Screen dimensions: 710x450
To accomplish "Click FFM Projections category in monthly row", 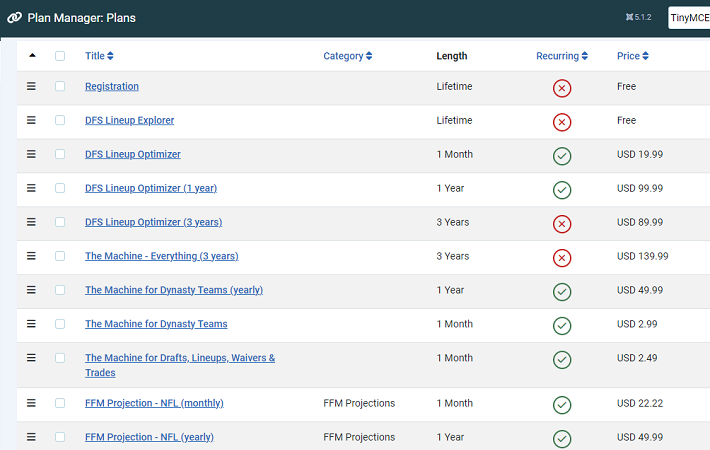I will (x=359, y=403).
